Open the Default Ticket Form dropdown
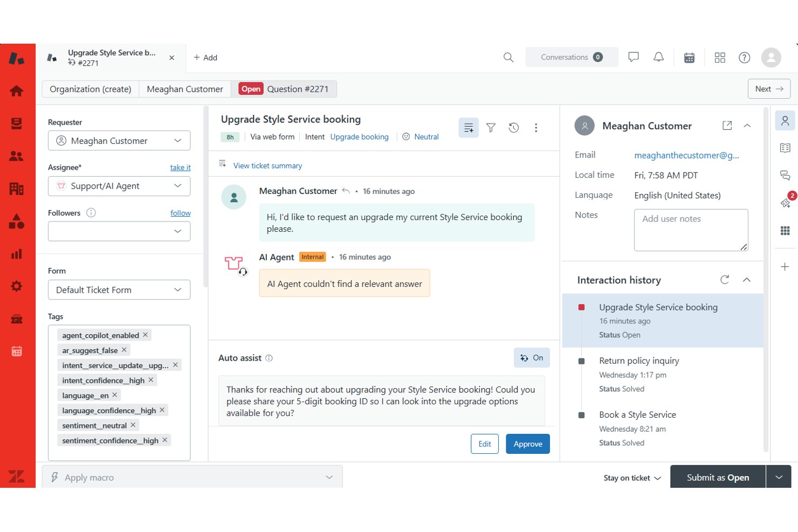Viewport: 798px width, 532px height. (119, 290)
